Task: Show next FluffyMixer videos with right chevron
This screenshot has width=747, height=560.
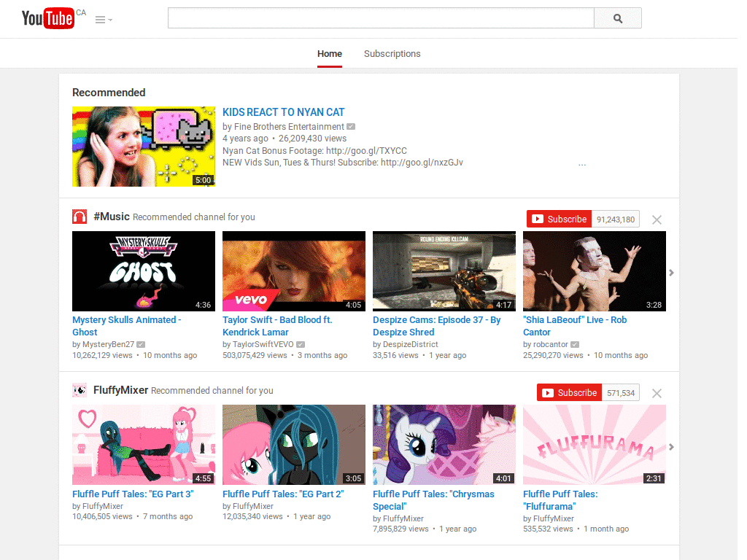Action: (x=671, y=447)
